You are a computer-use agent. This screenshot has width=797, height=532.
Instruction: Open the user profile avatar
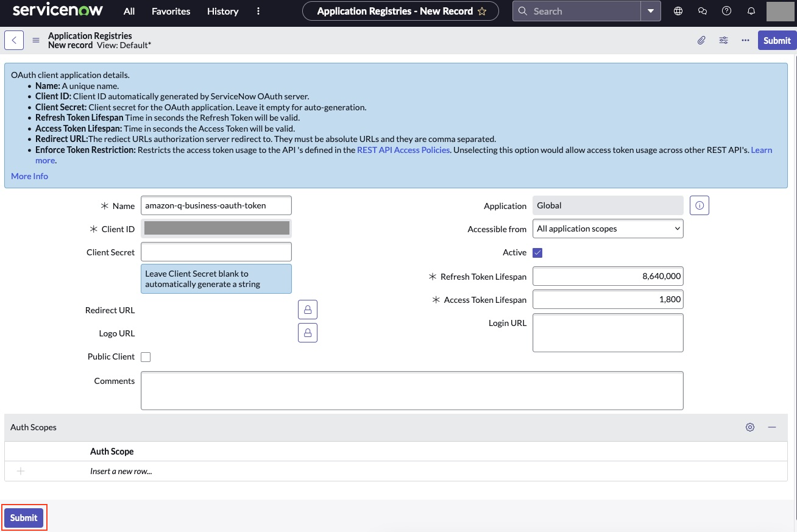pos(781,11)
